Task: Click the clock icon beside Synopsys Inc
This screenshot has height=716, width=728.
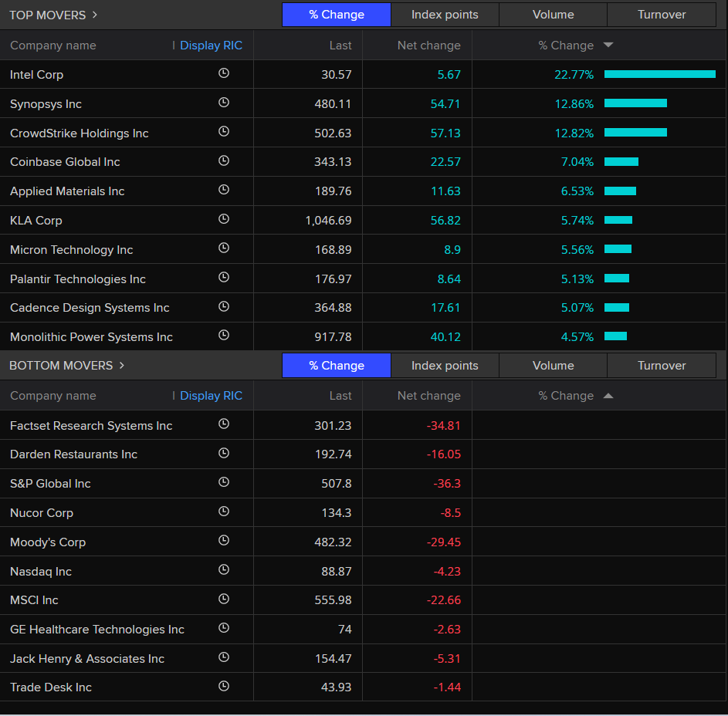Action: click(224, 103)
